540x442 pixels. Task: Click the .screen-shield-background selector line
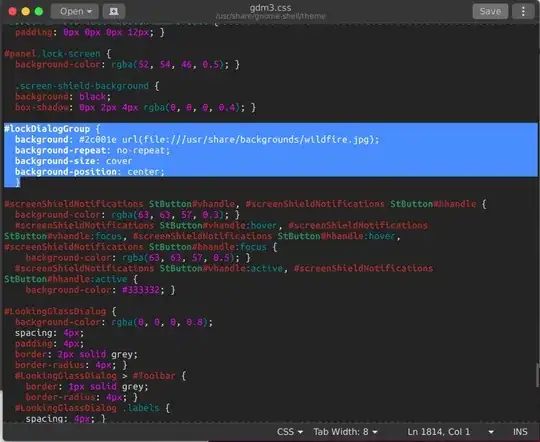pos(87,86)
